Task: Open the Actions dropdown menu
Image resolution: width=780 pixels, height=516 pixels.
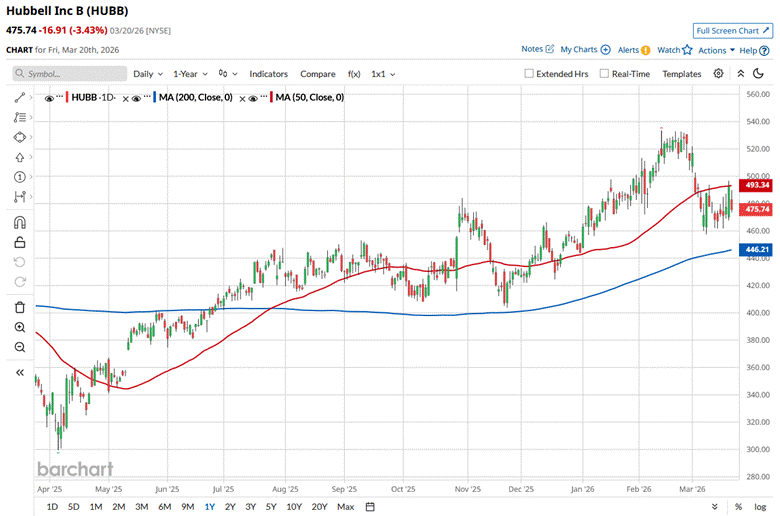Action: click(x=716, y=49)
